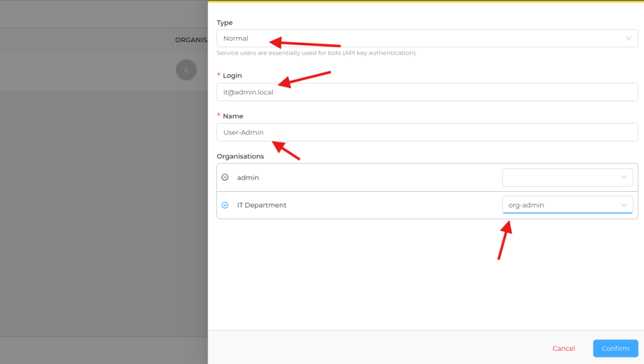
Task: Click the grey "A" avatar circle
Action: [x=186, y=70]
